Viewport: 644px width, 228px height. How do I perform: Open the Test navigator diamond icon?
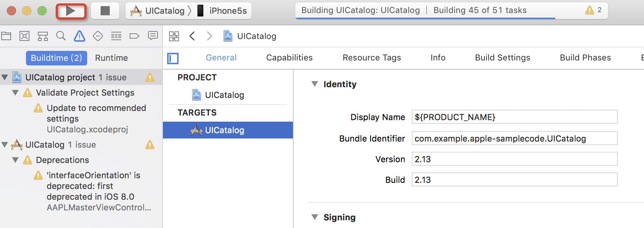pos(98,36)
